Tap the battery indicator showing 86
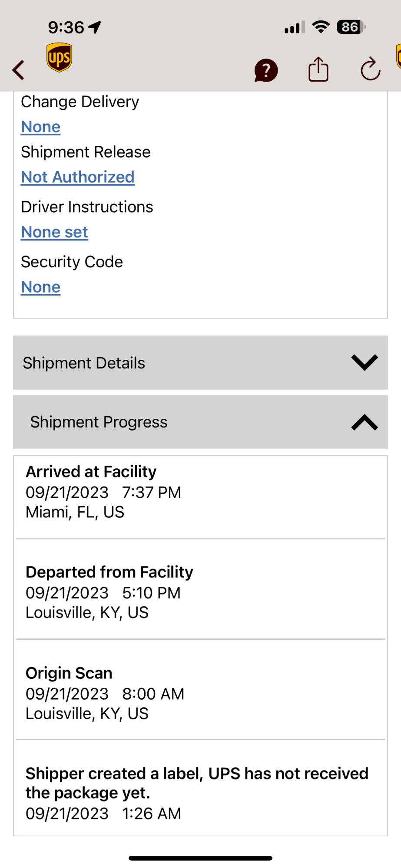This screenshot has width=401, height=868. pos(351,27)
